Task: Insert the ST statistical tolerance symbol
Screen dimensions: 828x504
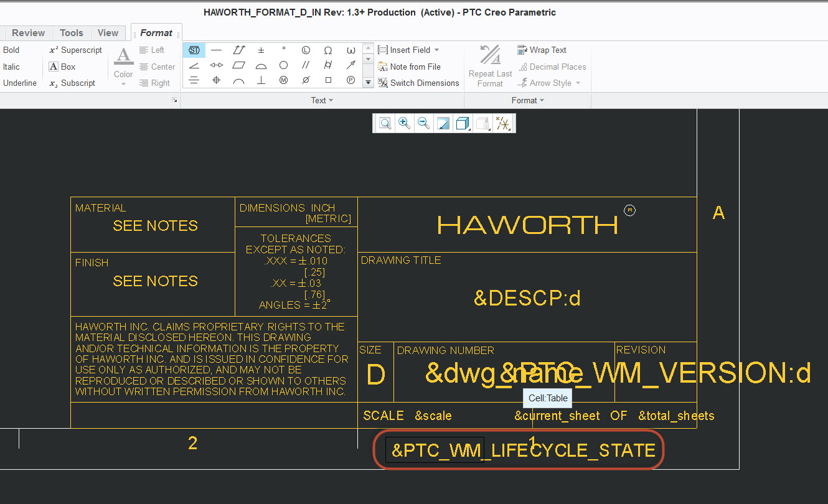Action: (194, 50)
